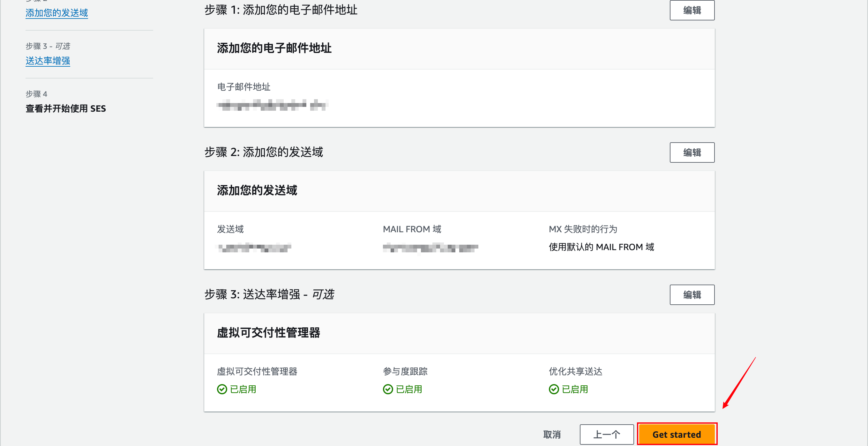The width and height of the screenshot is (868, 446).
Task: Click the 步骤 4 sidebar label
Action: click(x=36, y=94)
